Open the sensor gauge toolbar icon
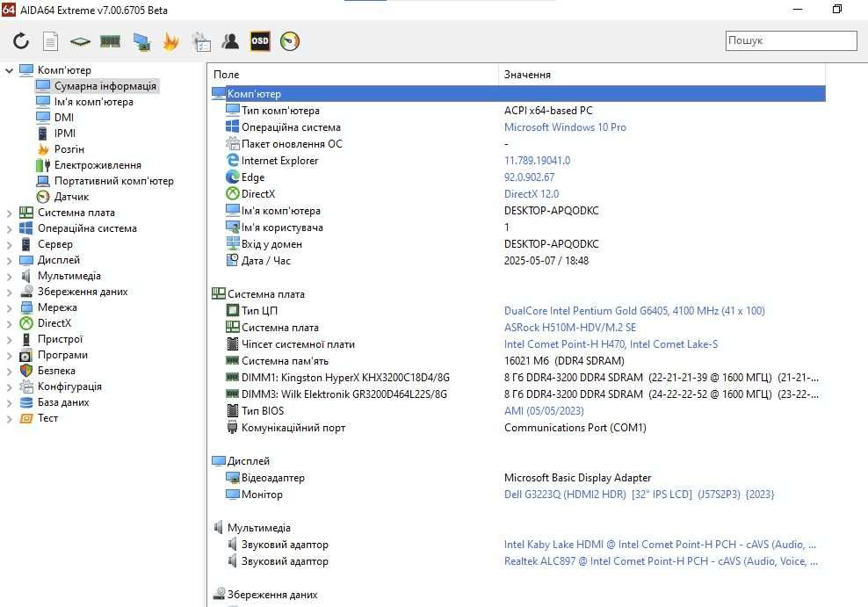868x607 pixels. coord(290,41)
